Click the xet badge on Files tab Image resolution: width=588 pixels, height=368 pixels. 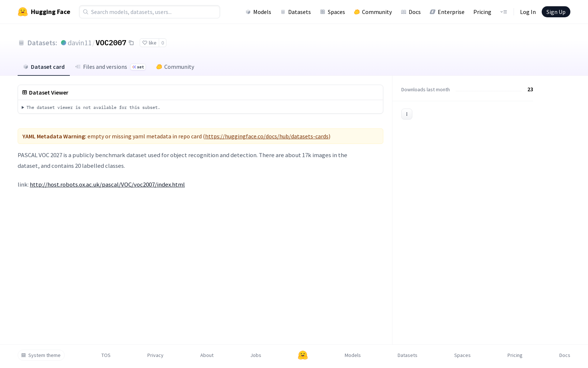point(138,67)
